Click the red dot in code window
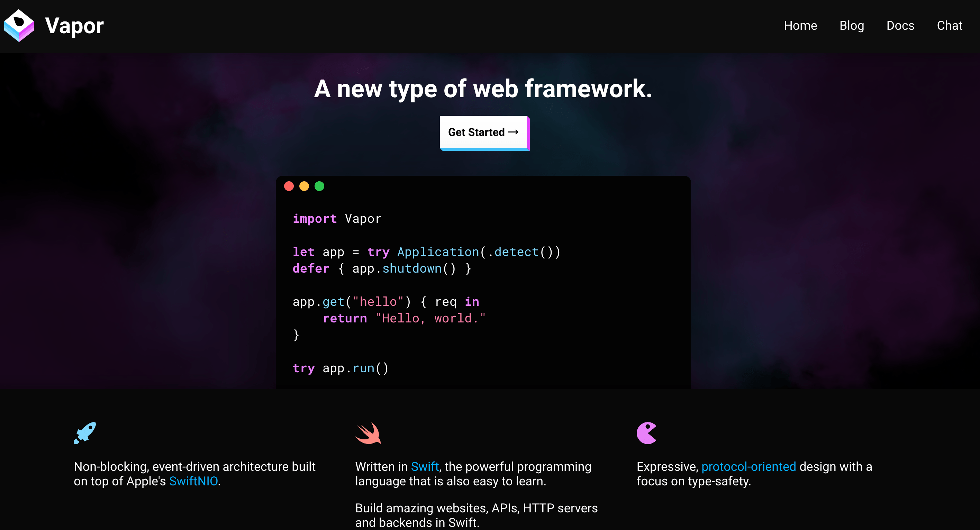Viewport: 980px width, 530px height. 289,186
